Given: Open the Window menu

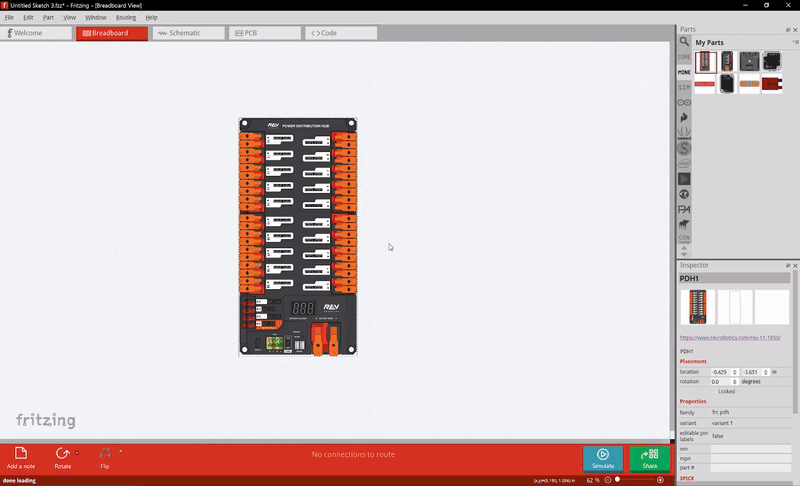Looking at the screenshot, I should click(95, 17).
